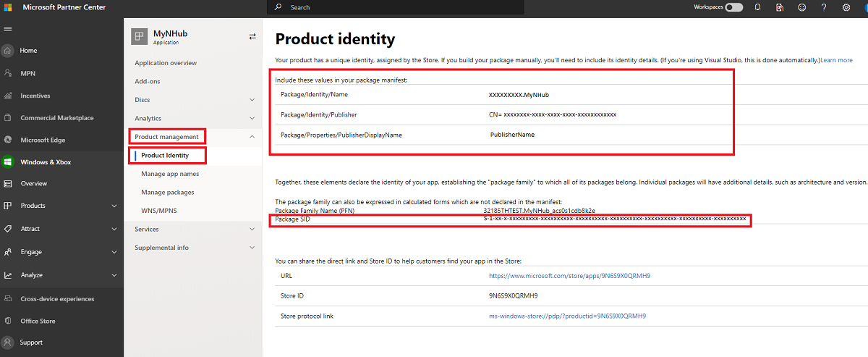Open help question mark icon
The height and width of the screenshot is (357, 868).
(x=824, y=7)
